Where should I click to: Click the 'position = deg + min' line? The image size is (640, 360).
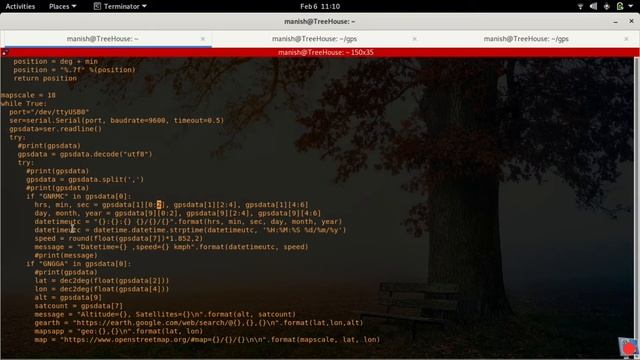pyautogui.click(x=56, y=62)
